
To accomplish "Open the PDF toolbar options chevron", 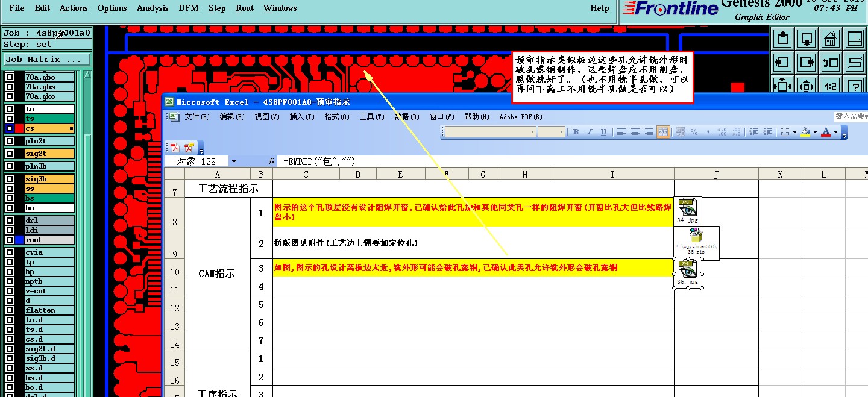I will coord(201,148).
